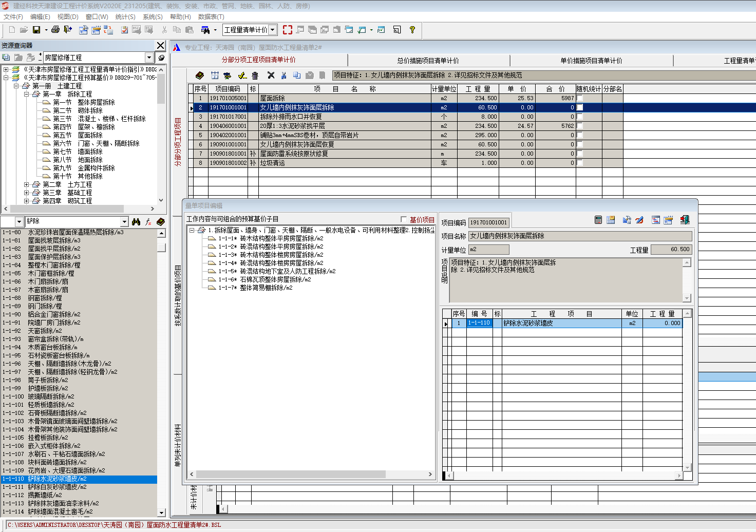Toggle 随机统计 checkbox in selected row 2
756x532 pixels.
580,107
